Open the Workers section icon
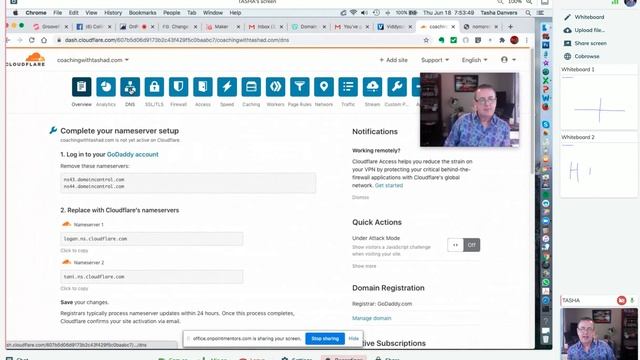640x360 pixels. (276, 87)
